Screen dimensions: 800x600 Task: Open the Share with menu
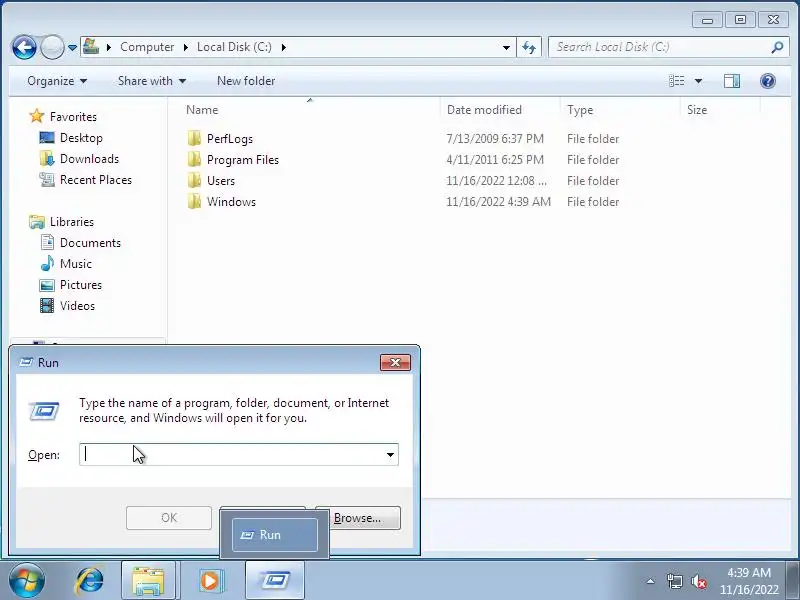point(152,81)
